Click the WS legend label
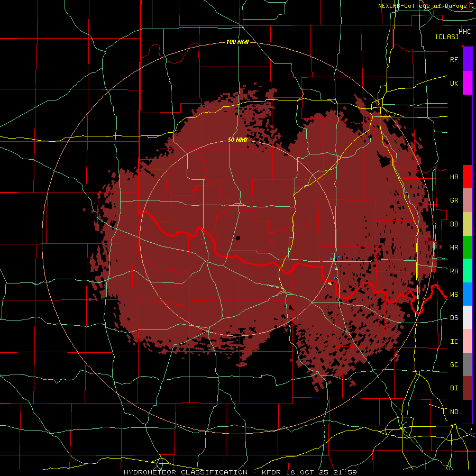The width and height of the screenshot is (476, 476). click(x=454, y=295)
